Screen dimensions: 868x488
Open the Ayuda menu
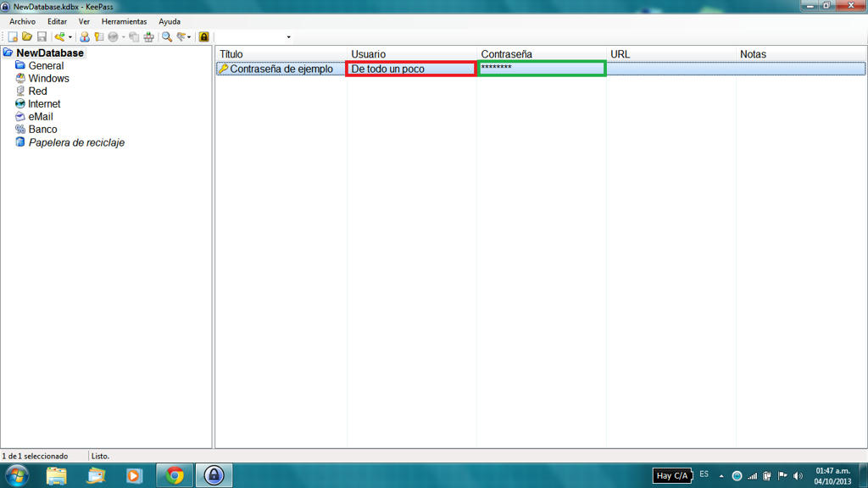click(170, 21)
